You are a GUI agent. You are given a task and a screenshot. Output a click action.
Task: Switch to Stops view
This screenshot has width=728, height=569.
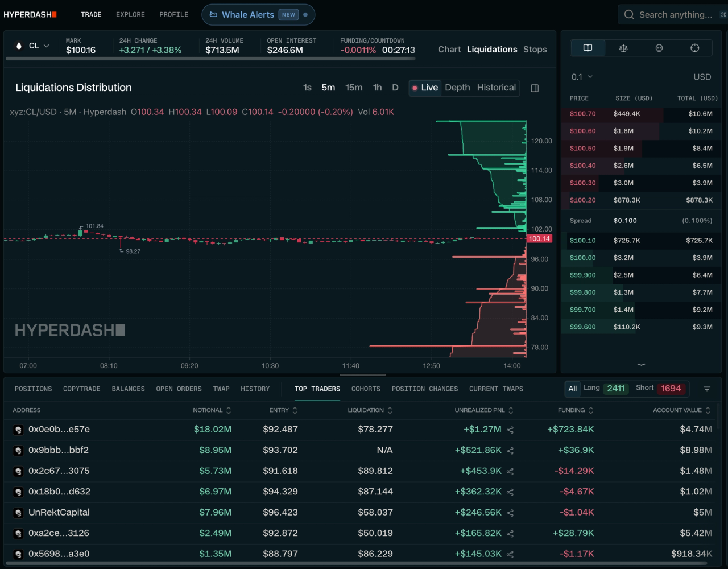(x=535, y=50)
